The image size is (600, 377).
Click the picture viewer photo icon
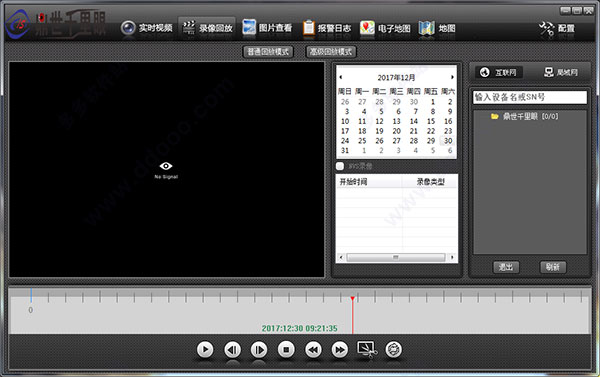(249, 28)
